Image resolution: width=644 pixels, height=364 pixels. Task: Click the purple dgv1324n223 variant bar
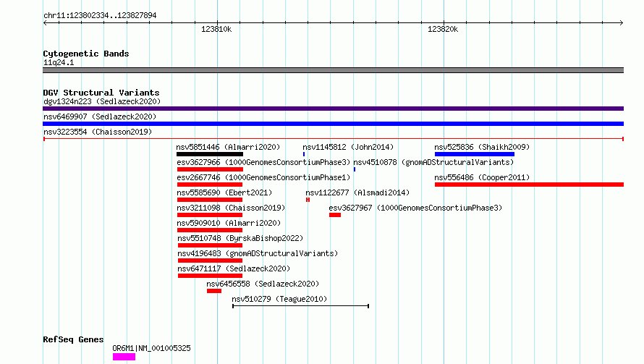[333, 109]
